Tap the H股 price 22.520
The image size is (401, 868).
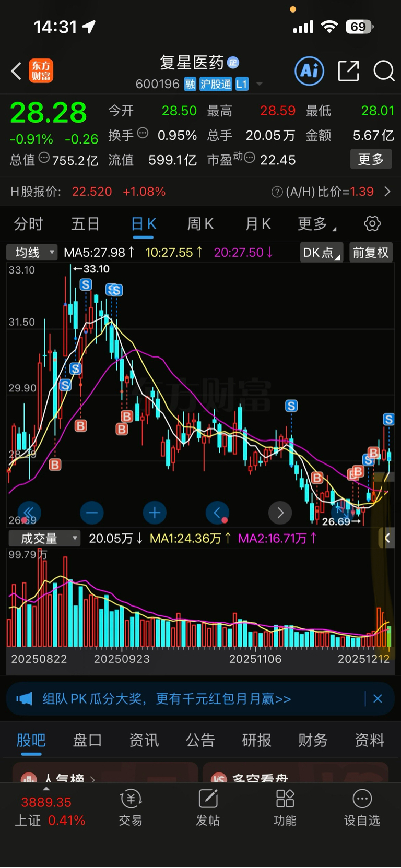[92, 192]
